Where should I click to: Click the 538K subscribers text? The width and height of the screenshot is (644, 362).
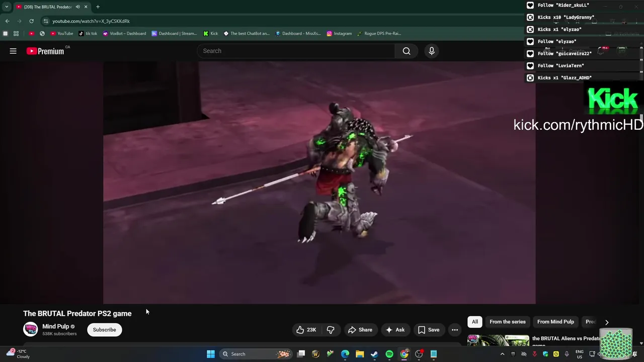pyautogui.click(x=59, y=334)
